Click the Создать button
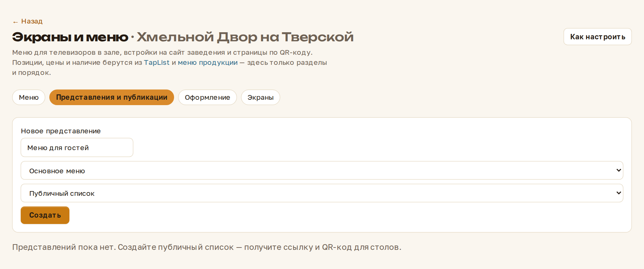 [x=45, y=215]
